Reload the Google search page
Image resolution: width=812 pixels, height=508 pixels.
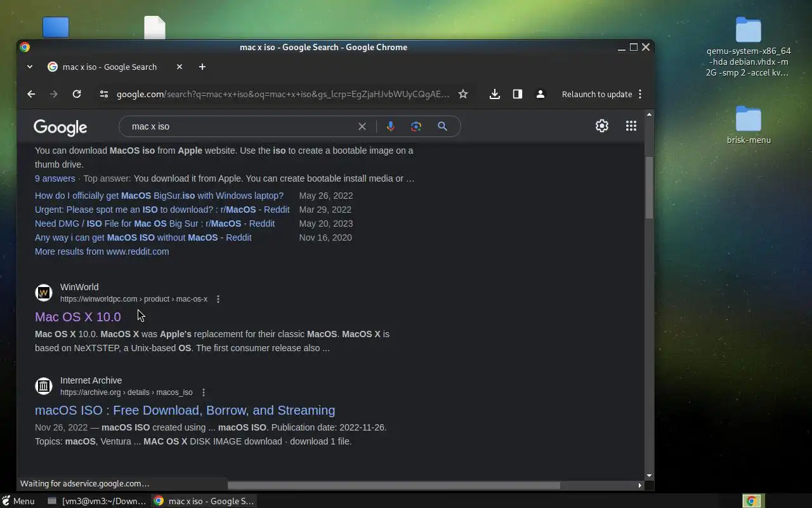click(x=77, y=94)
